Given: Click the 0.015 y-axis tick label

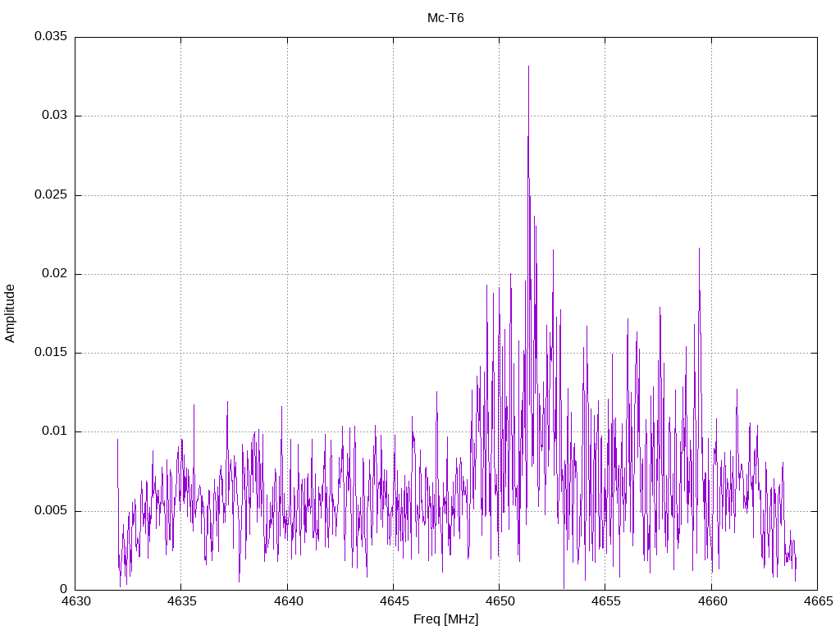Looking at the screenshot, I should 50,353.
